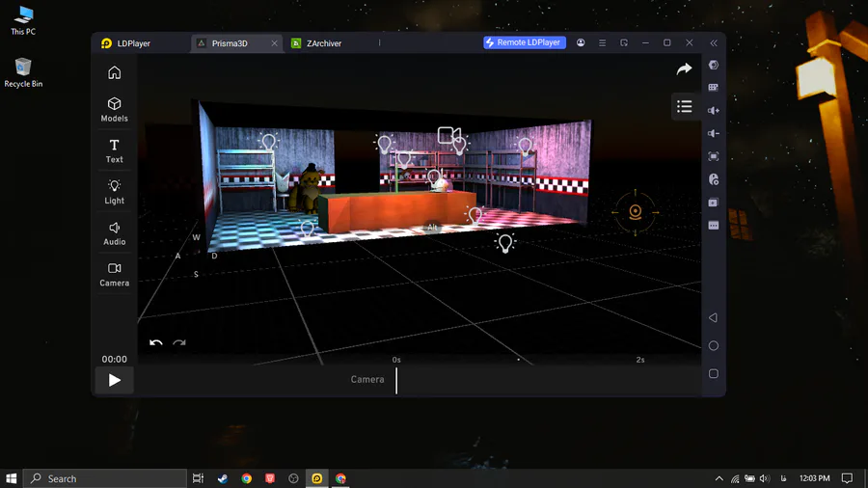Open the Windows Start menu

point(11,478)
